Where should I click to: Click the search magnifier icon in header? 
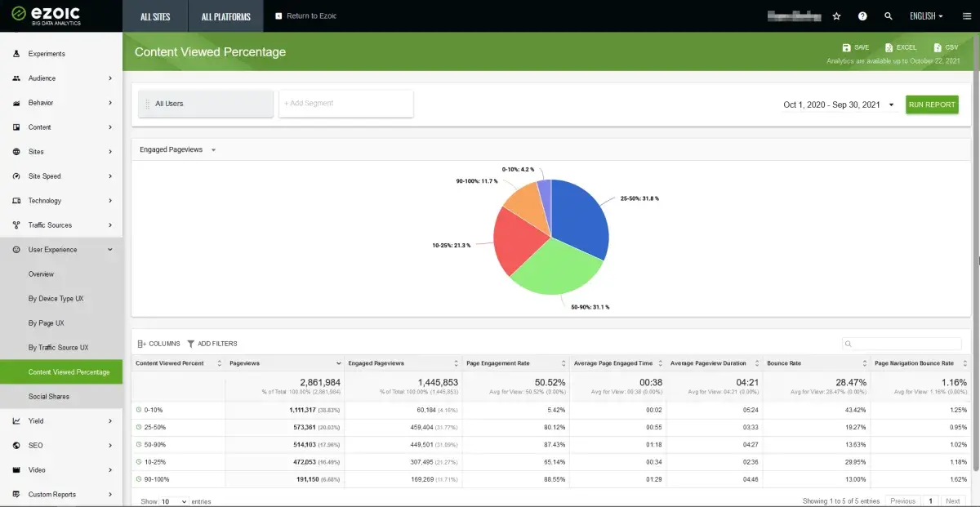(889, 16)
